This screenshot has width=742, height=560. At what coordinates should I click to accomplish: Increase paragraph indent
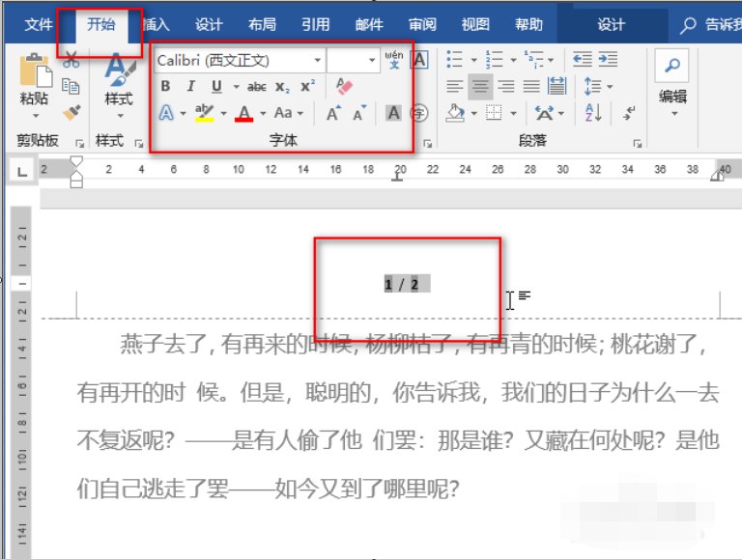(x=608, y=60)
